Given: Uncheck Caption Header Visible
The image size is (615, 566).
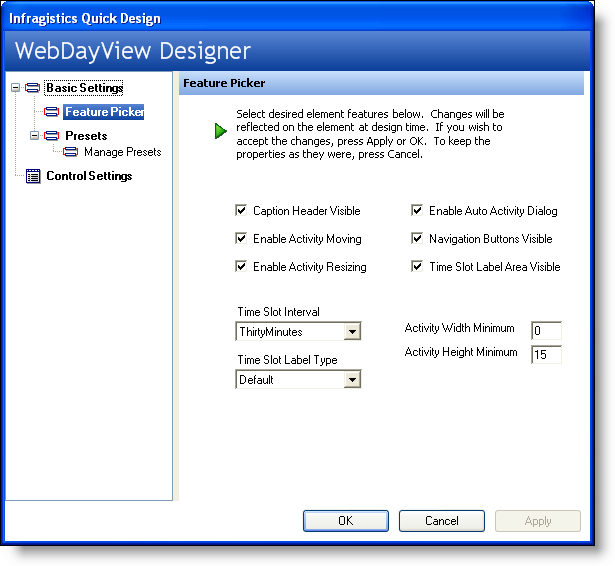Looking at the screenshot, I should tap(241, 211).
